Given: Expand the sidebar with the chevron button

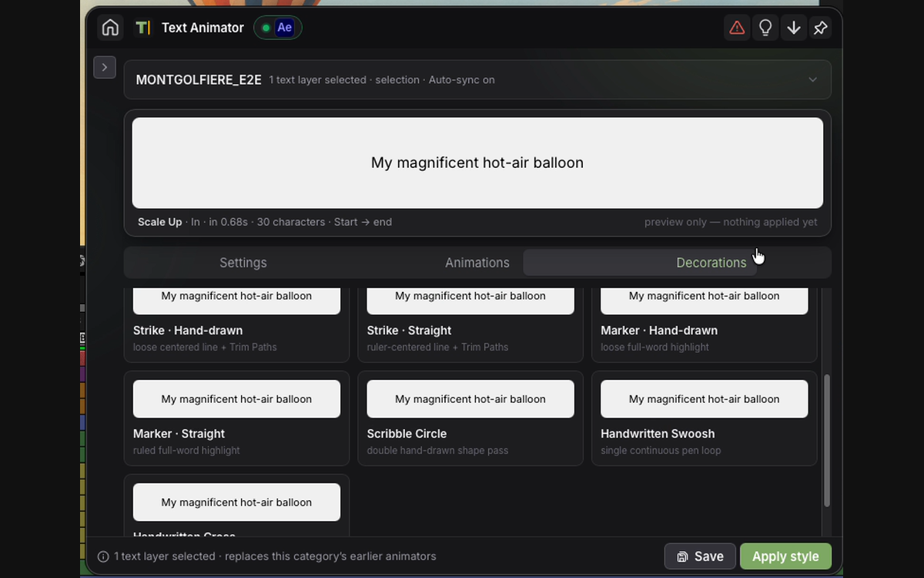Looking at the screenshot, I should [105, 67].
